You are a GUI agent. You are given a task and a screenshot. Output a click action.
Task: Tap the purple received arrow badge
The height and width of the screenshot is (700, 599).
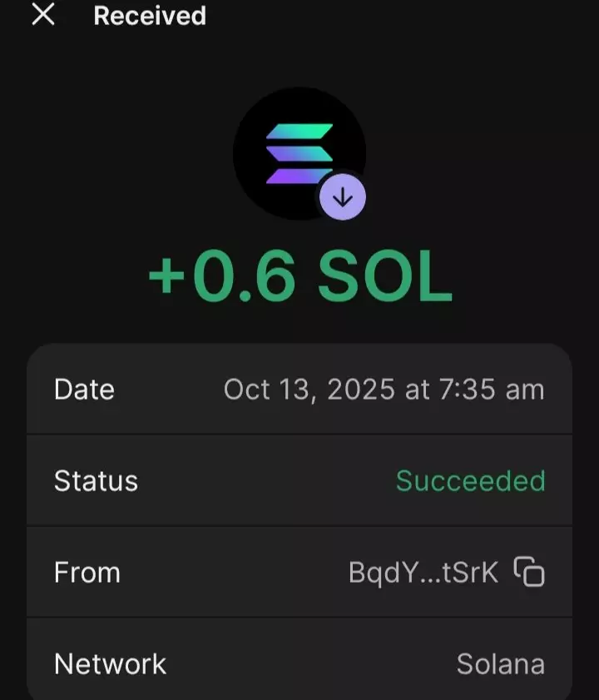pyautogui.click(x=343, y=197)
